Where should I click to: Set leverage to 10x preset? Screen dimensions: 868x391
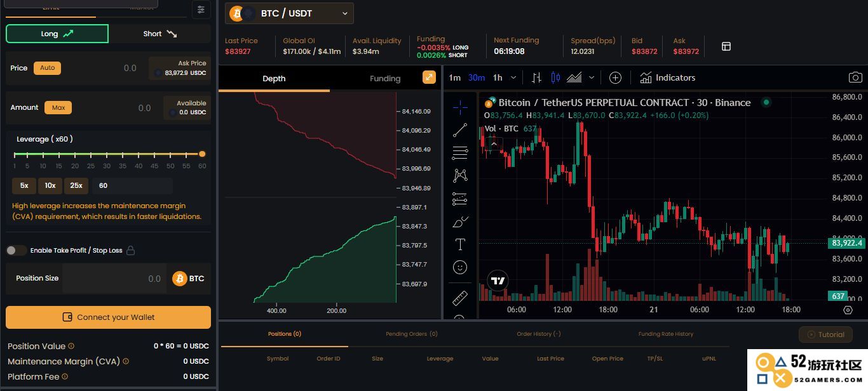pos(50,186)
